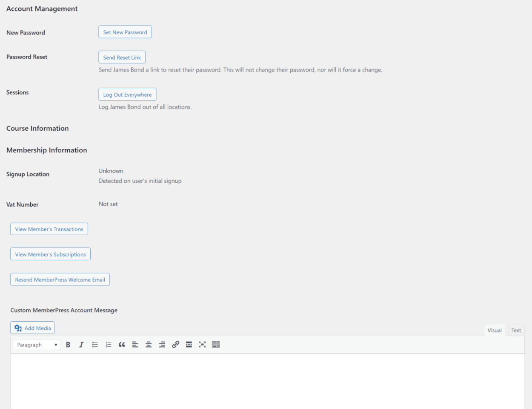Click the 'Course Information' heading
This screenshot has height=409, width=532.
pos(37,128)
